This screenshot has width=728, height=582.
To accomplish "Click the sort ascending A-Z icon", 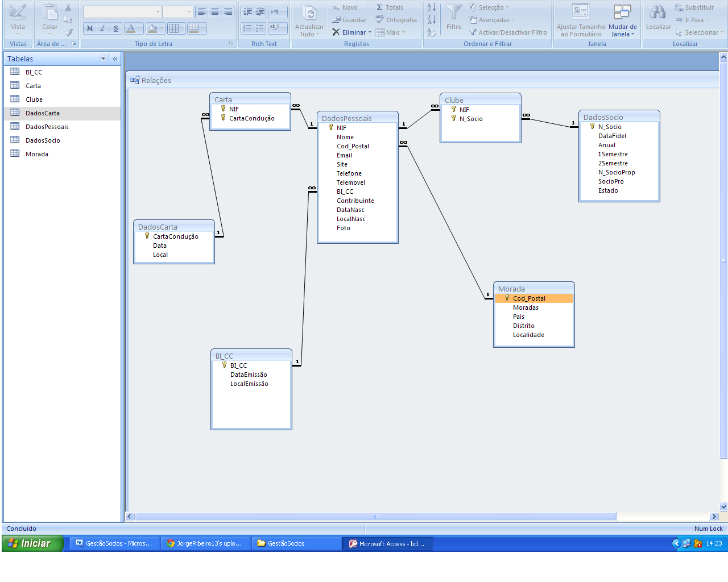I will tap(431, 7).
